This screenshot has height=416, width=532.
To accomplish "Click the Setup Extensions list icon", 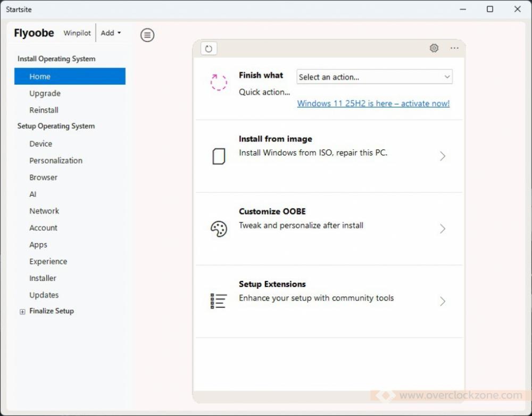I will coord(219,301).
